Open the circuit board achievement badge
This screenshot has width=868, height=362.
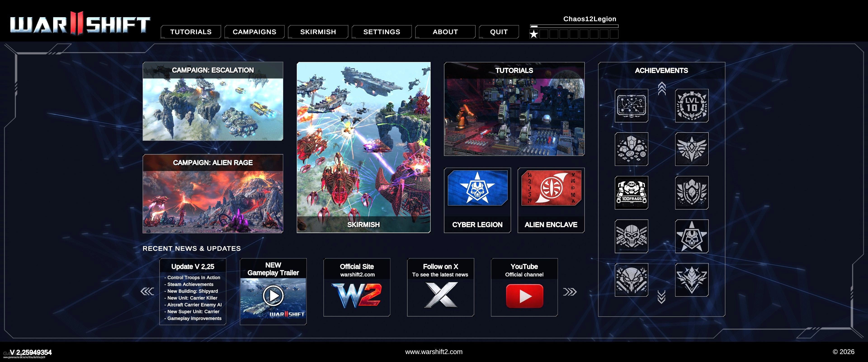tap(632, 106)
